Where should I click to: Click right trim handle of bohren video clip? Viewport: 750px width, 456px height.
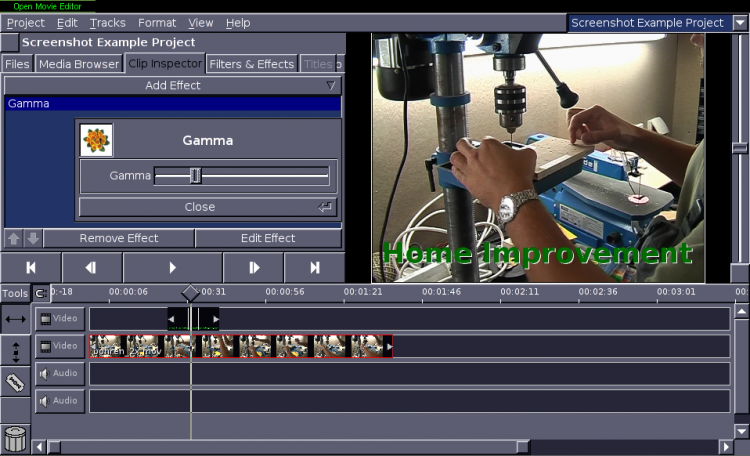(389, 346)
